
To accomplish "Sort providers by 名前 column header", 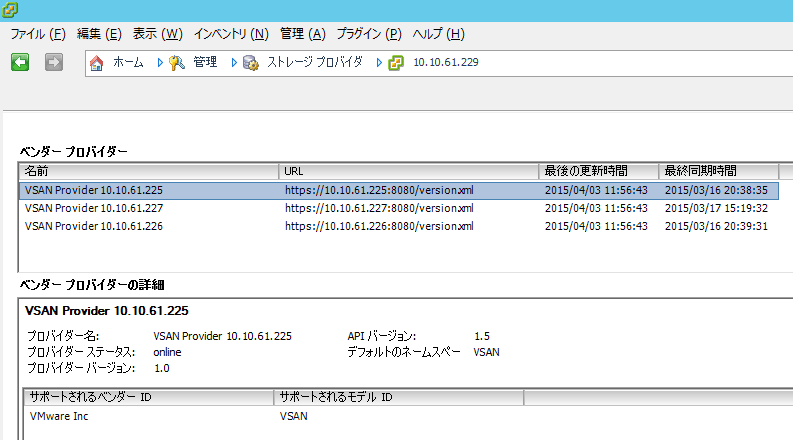I will click(149, 171).
